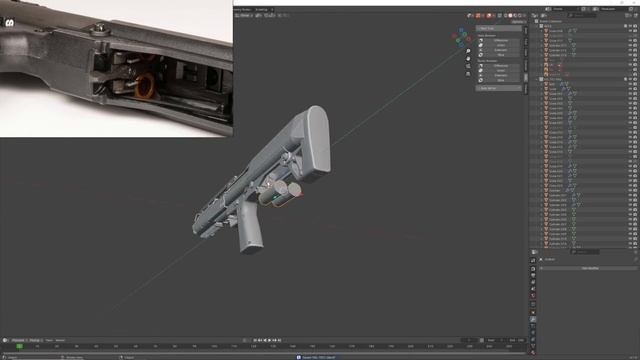Click Auto Boolean Intersect button
The image size is (640, 360).
pyautogui.click(x=501, y=50)
